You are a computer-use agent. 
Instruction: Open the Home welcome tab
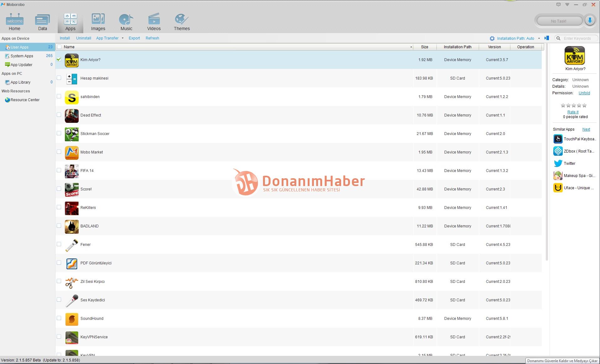click(14, 22)
